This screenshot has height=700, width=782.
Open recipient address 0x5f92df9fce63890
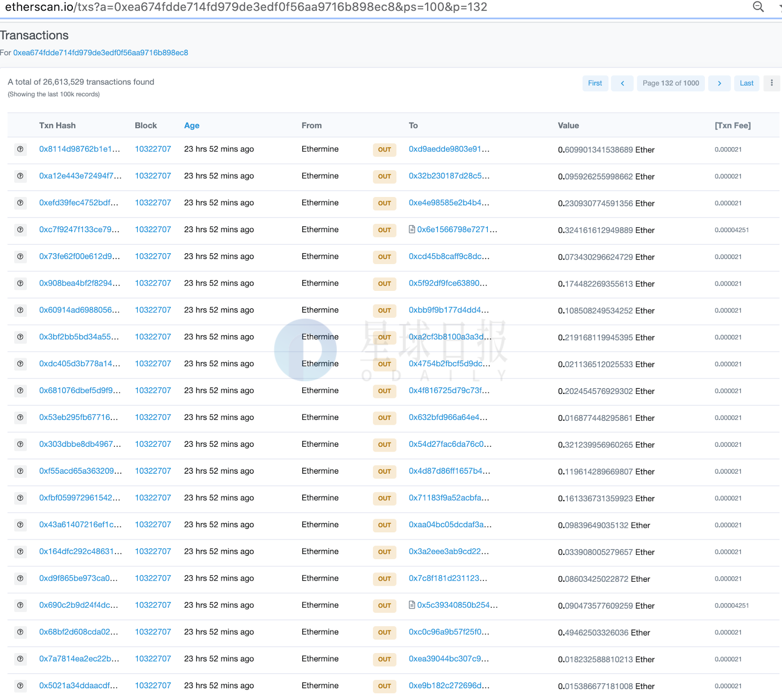(448, 283)
